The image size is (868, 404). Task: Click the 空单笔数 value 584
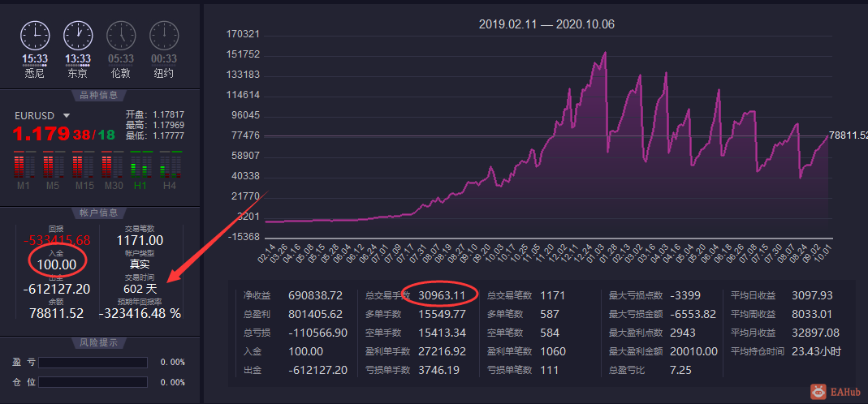coord(550,333)
